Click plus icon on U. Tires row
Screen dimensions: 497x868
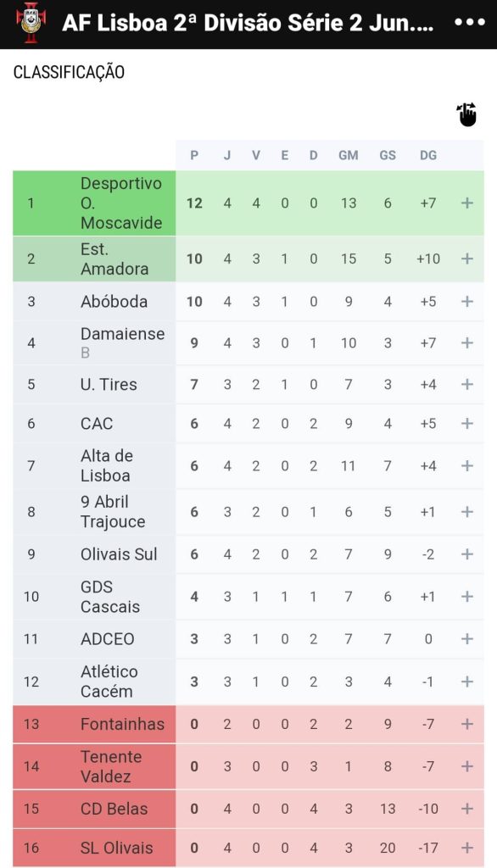(467, 384)
